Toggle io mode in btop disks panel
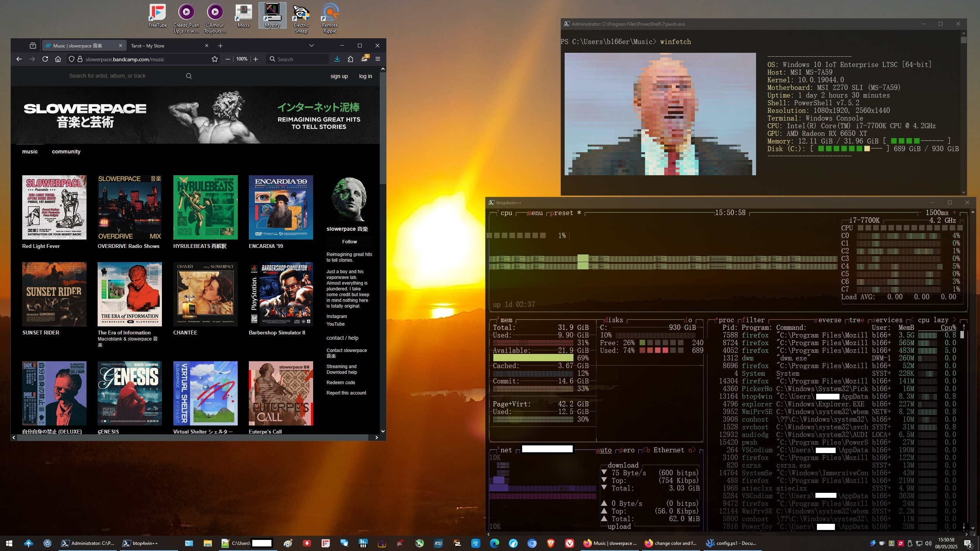 pos(688,320)
